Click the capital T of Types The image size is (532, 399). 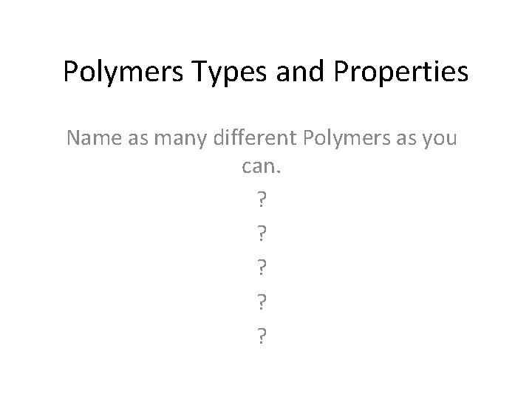point(199,71)
